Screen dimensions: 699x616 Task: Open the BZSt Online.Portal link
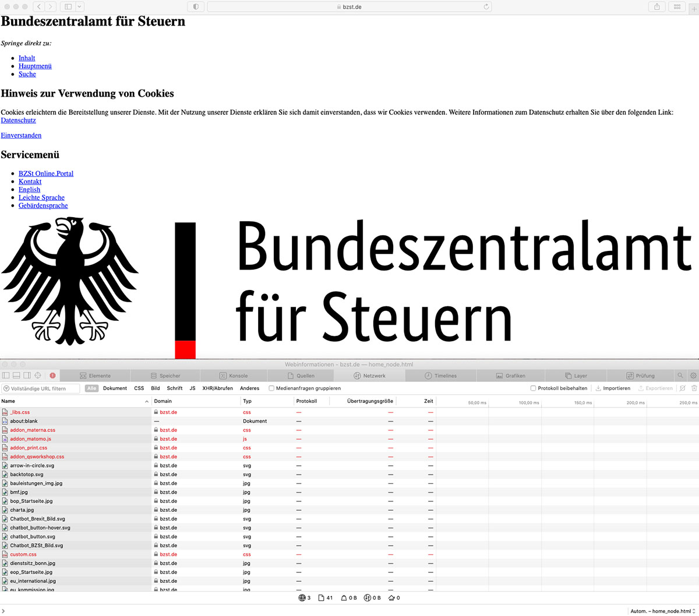click(x=46, y=173)
